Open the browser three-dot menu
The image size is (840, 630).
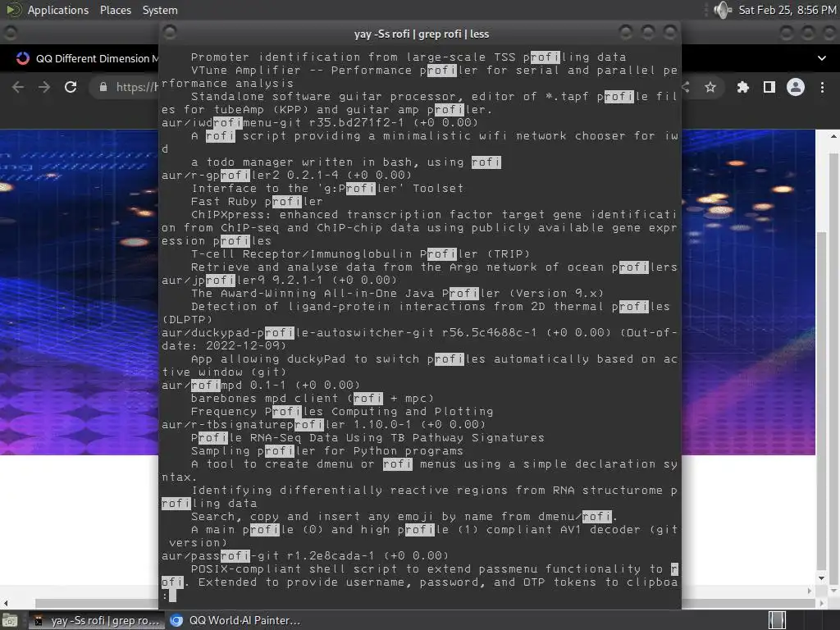click(822, 87)
